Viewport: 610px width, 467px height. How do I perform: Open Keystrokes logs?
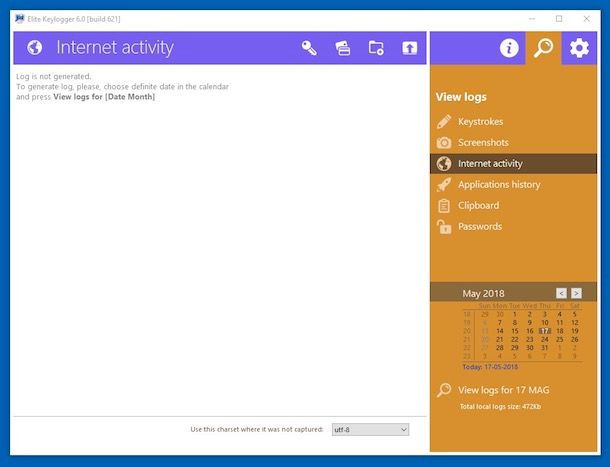point(513,122)
